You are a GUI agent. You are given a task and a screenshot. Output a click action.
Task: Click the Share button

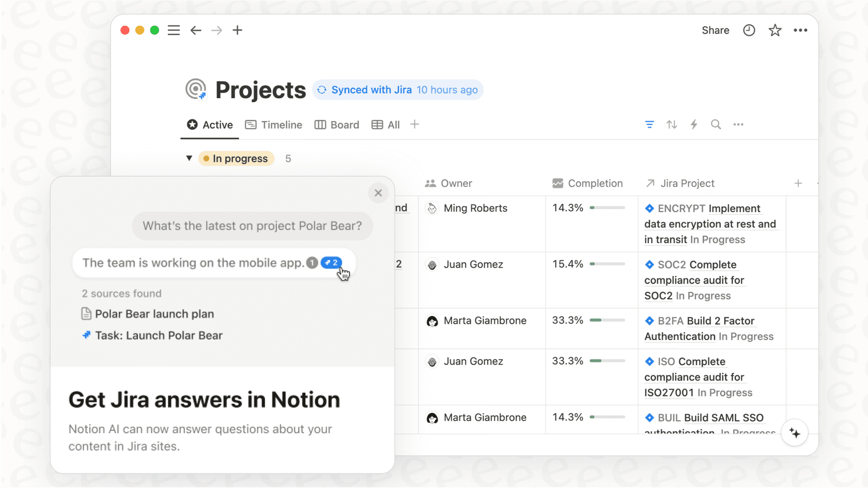715,30
